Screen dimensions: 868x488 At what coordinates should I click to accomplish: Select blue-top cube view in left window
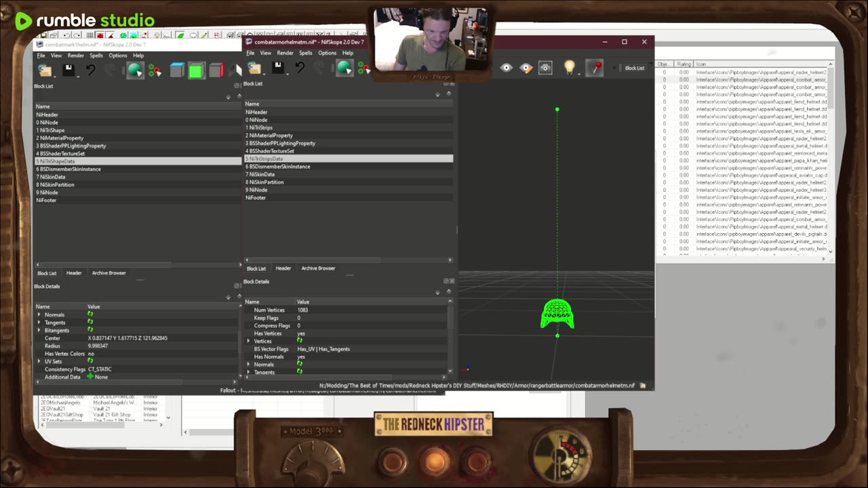tap(176, 70)
